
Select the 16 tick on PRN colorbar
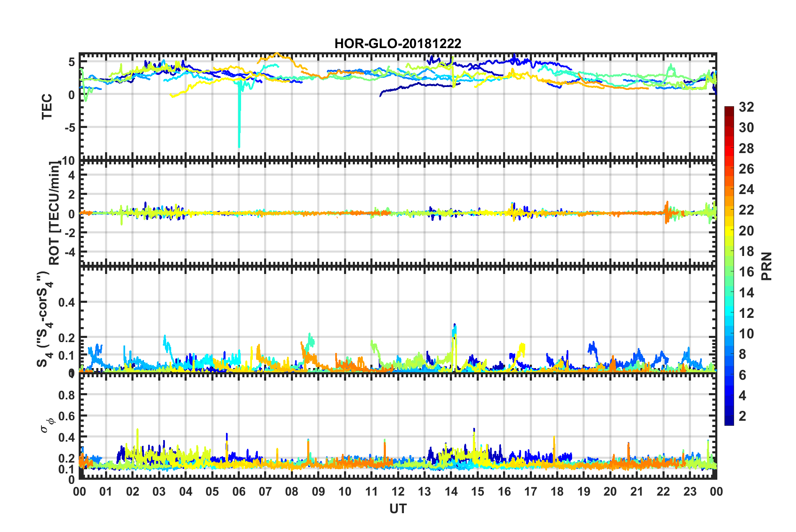pyautogui.click(x=746, y=272)
